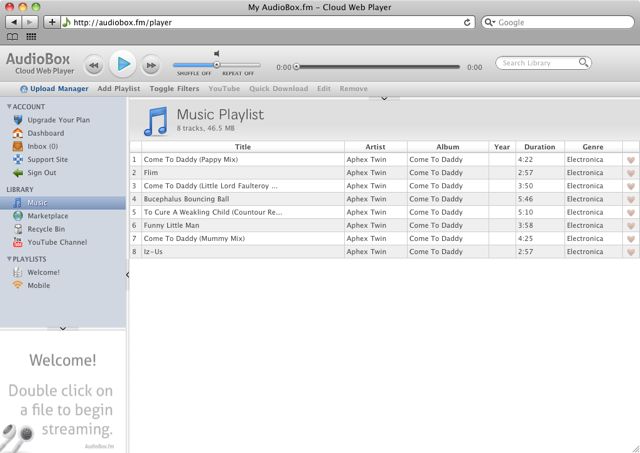Image resolution: width=640 pixels, height=453 pixels.
Task: Click the Google search field
Action: pyautogui.click(x=558, y=22)
